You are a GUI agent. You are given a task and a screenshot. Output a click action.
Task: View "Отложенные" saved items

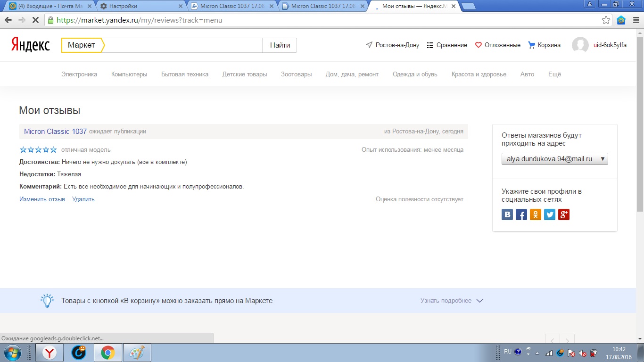click(x=497, y=45)
